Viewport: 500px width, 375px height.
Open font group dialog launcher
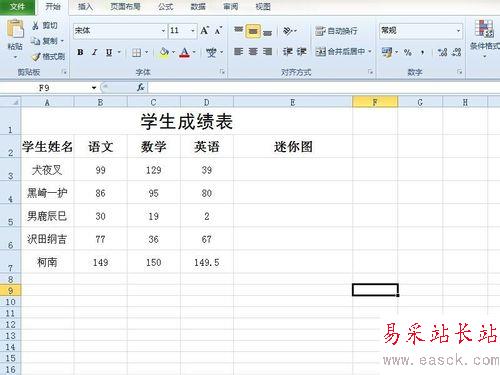coord(222,72)
